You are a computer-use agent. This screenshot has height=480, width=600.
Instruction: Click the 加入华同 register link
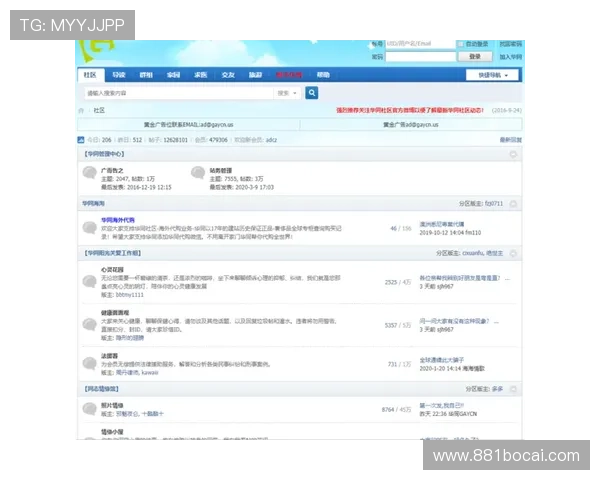(x=510, y=57)
